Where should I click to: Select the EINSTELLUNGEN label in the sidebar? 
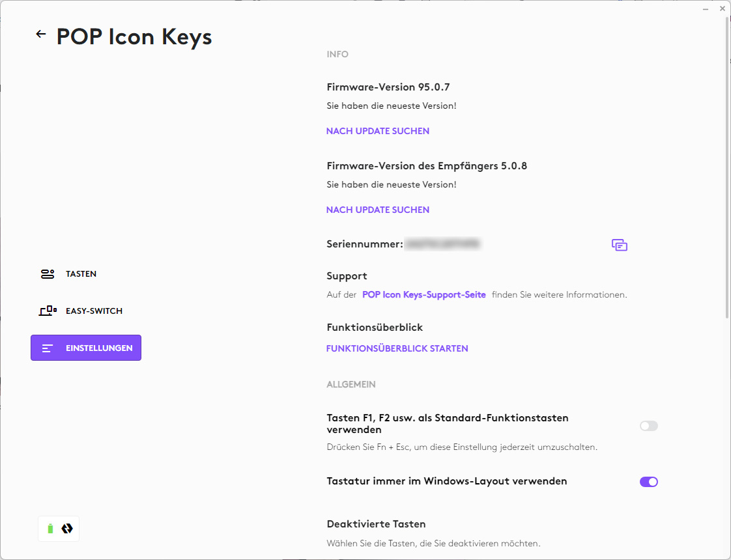(99, 348)
